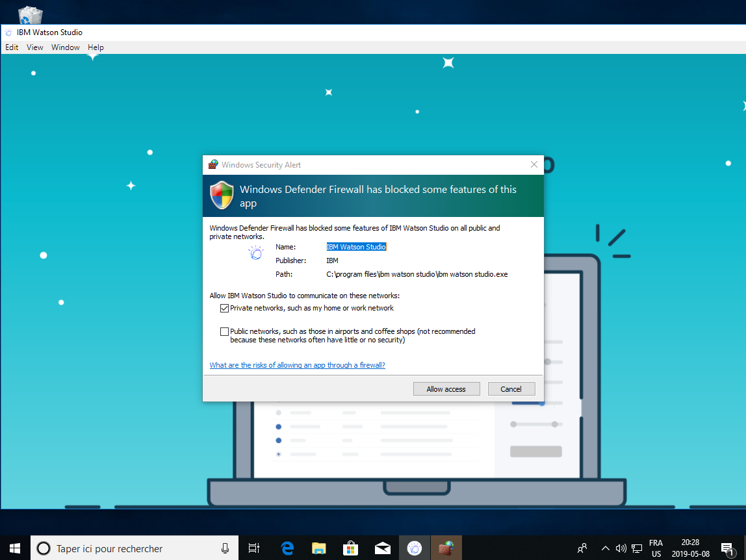This screenshot has width=746, height=560.
Task: Open the Edit menu
Action: 12,47
